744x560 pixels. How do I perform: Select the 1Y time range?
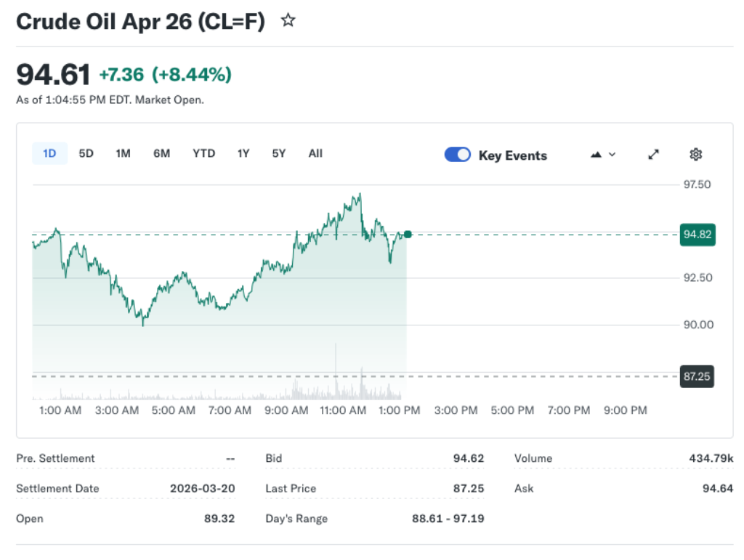pyautogui.click(x=243, y=153)
